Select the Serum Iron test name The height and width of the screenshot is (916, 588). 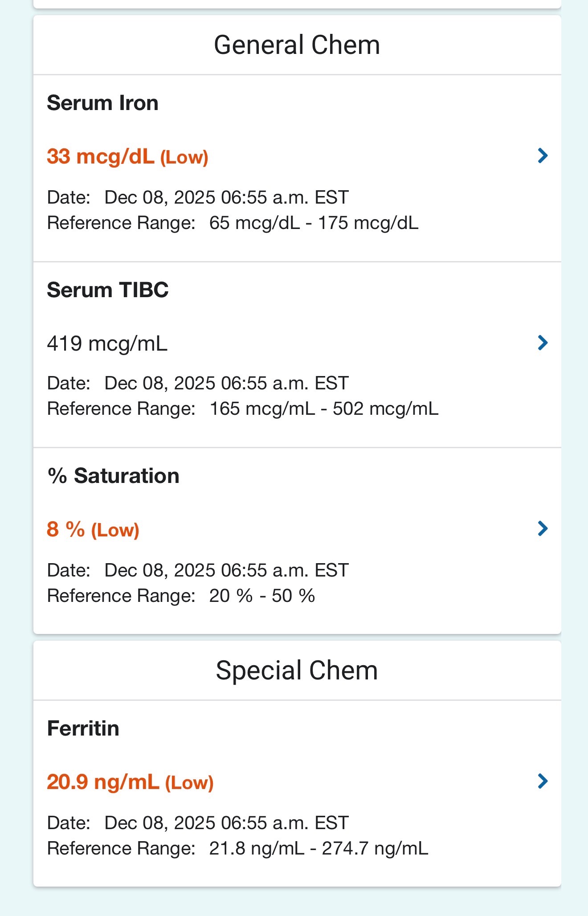pyautogui.click(x=102, y=103)
